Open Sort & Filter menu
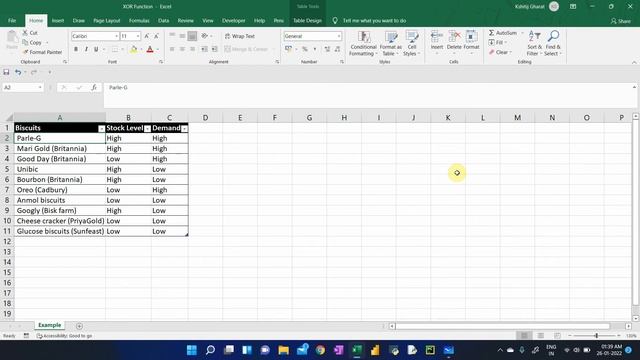Image resolution: width=640 pixels, height=360 pixels. point(534,43)
